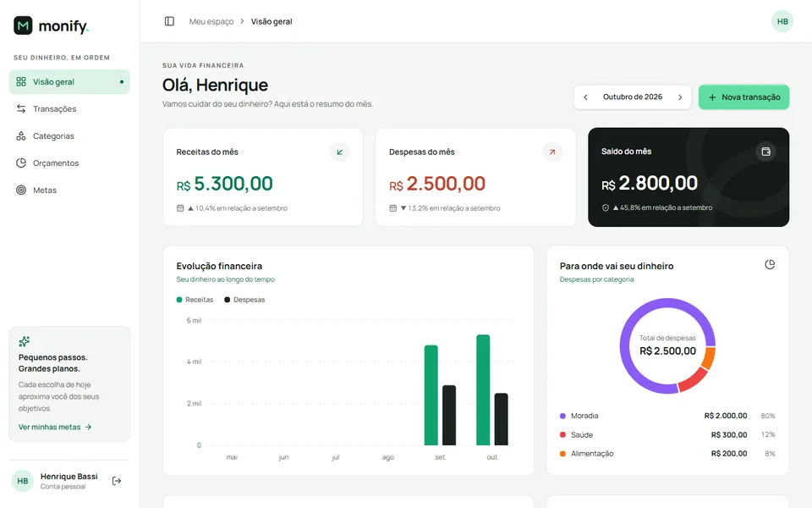Click the Olá, Henrique greeting
This screenshot has width=812, height=508.
pyautogui.click(x=215, y=85)
